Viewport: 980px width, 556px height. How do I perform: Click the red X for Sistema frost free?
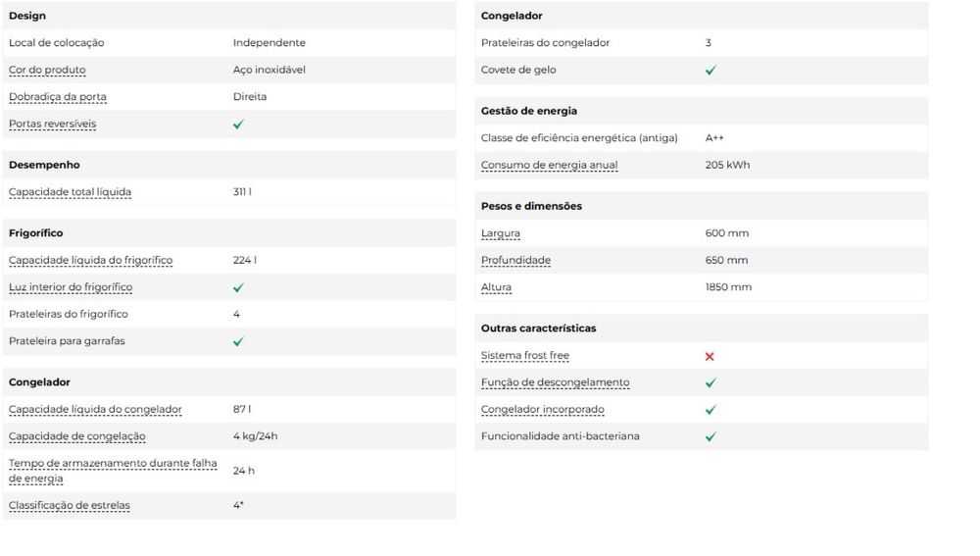pos(710,357)
